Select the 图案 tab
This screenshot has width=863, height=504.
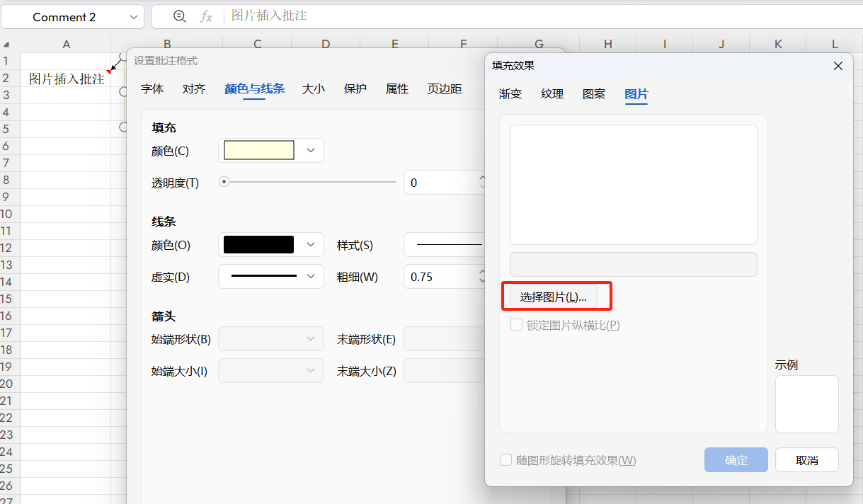click(x=593, y=93)
